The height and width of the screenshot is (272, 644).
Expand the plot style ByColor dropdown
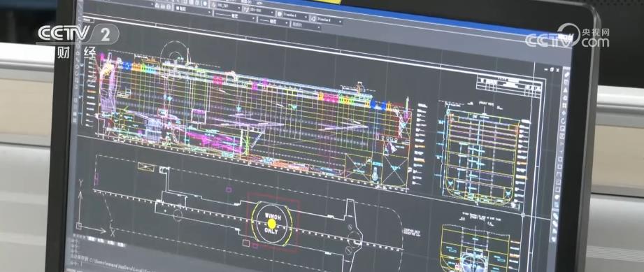pyautogui.click(x=306, y=25)
